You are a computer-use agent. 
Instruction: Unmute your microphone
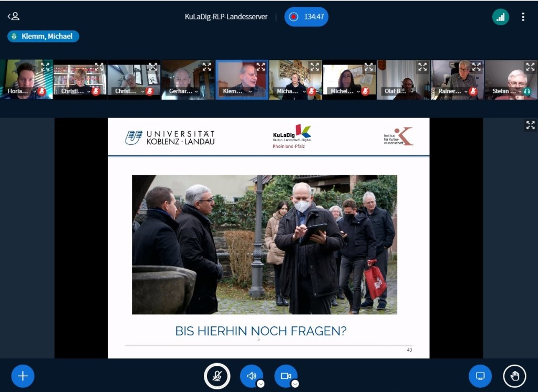click(217, 376)
